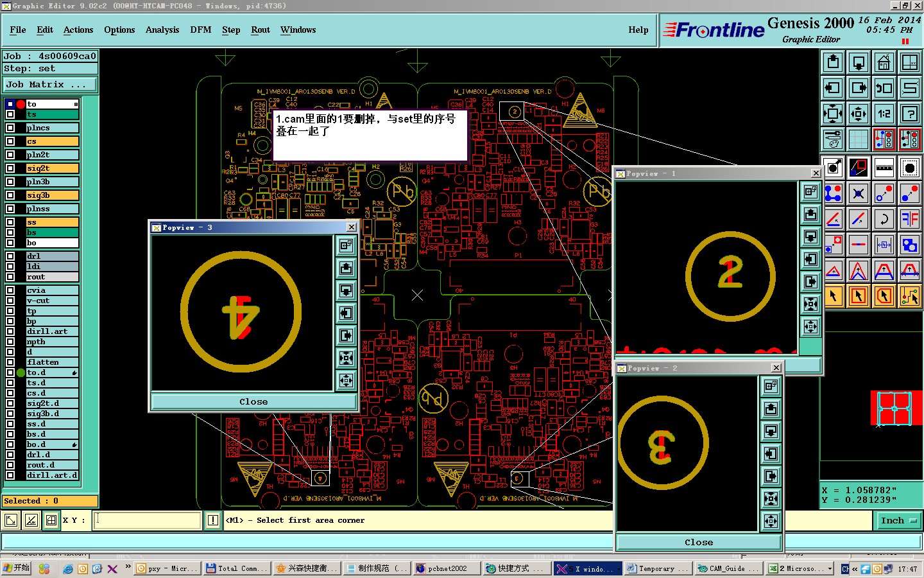Image resolution: width=924 pixels, height=578 pixels.
Task: Select the ruler measure tool
Action: [884, 168]
